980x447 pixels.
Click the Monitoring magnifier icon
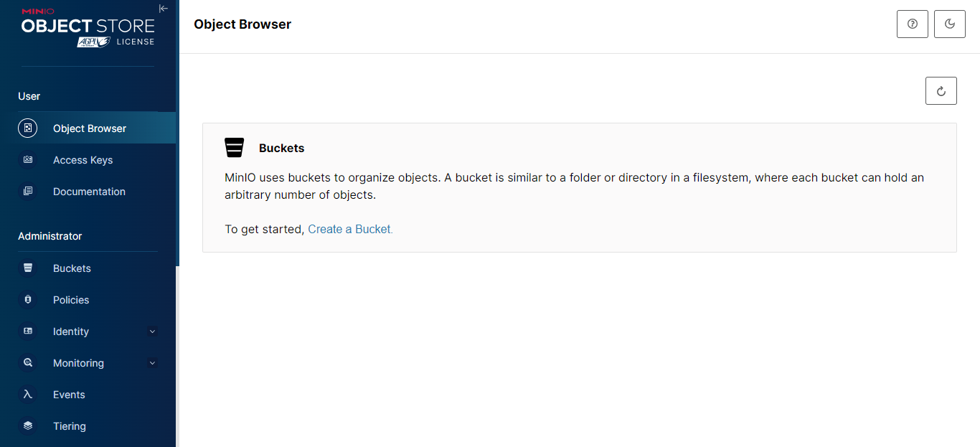(x=28, y=363)
